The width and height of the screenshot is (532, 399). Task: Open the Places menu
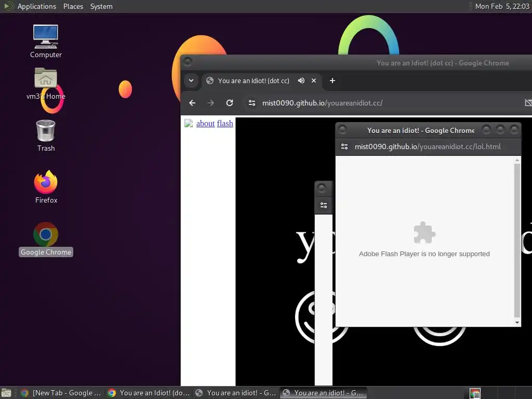(x=73, y=6)
